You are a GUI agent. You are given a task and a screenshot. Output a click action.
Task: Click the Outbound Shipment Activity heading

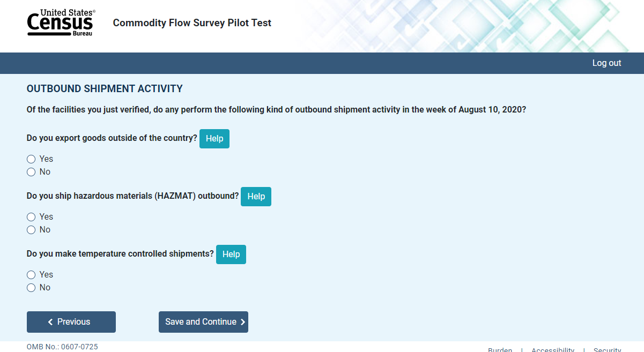pos(105,89)
